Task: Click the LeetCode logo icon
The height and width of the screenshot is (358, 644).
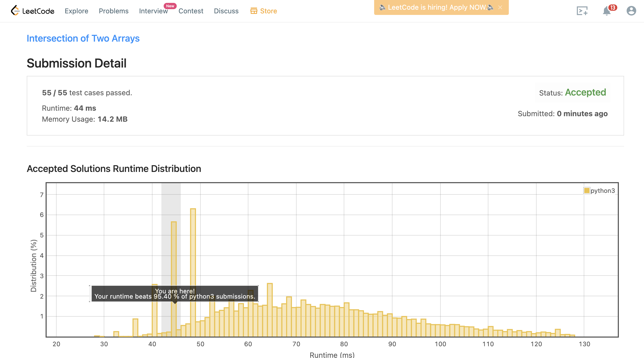Action: click(15, 10)
